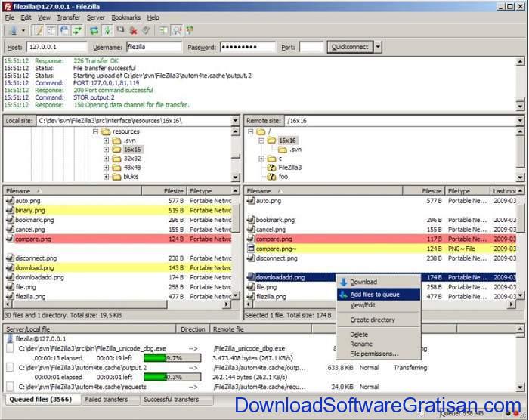Select the local 16x16 folder icon
The width and height of the screenshot is (529, 420).
pos(116,150)
